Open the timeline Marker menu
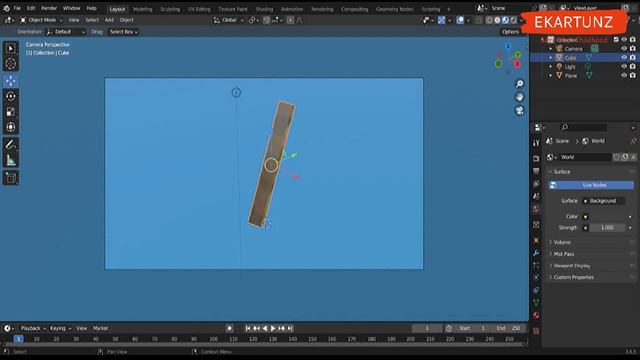 [100, 328]
